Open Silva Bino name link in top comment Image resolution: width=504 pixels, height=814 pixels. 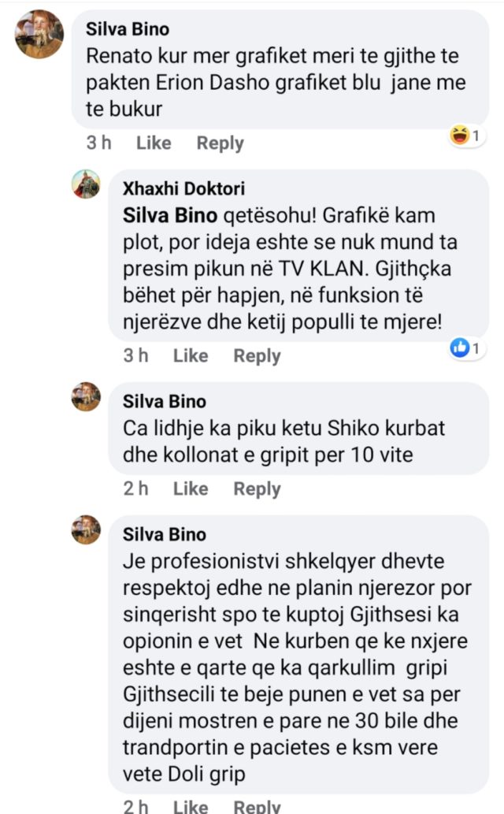[x=128, y=29]
